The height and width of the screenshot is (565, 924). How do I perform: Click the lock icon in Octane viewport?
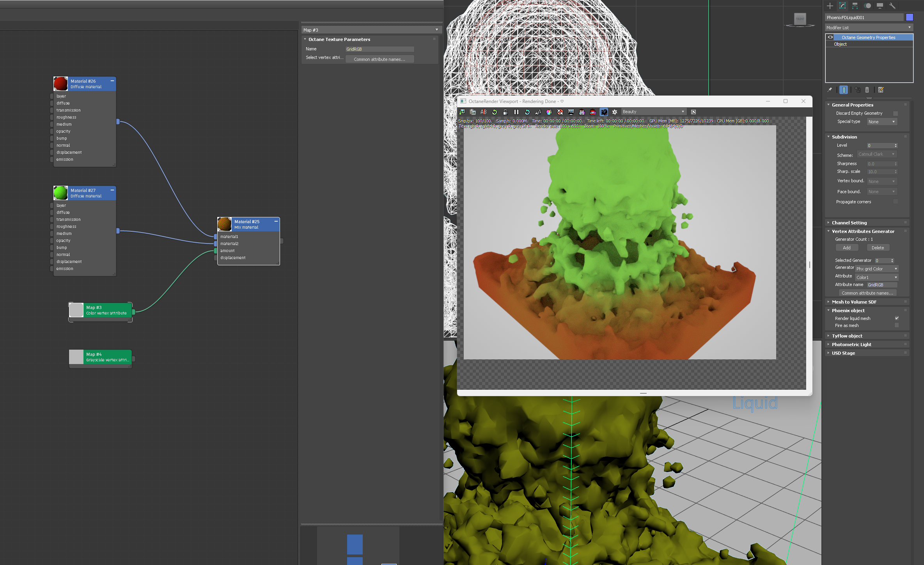click(x=505, y=112)
